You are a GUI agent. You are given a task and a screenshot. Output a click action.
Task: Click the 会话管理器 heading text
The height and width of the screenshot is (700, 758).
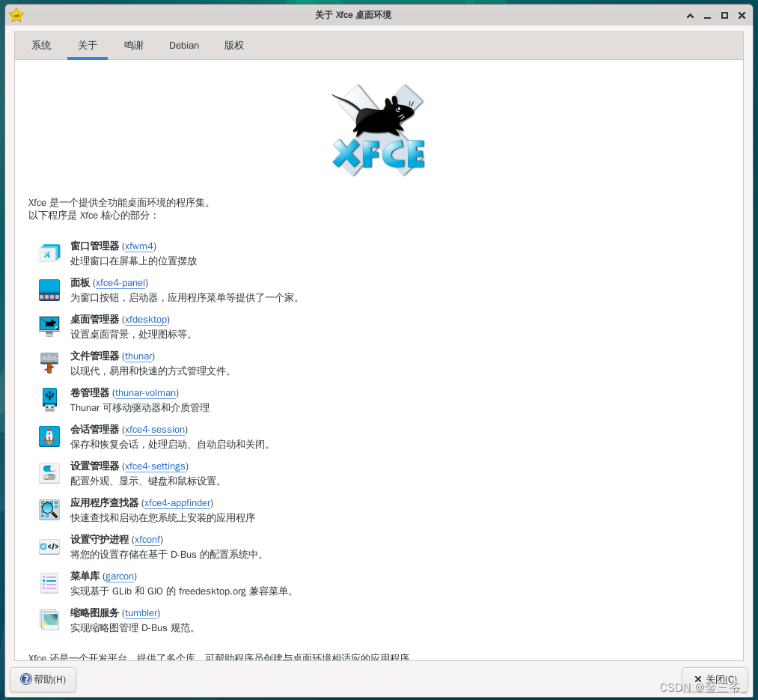(95, 429)
